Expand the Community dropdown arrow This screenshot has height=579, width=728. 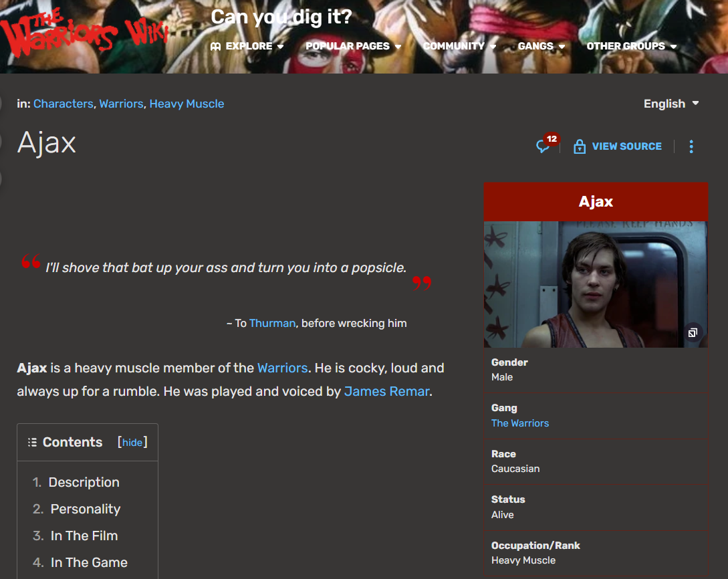click(493, 46)
